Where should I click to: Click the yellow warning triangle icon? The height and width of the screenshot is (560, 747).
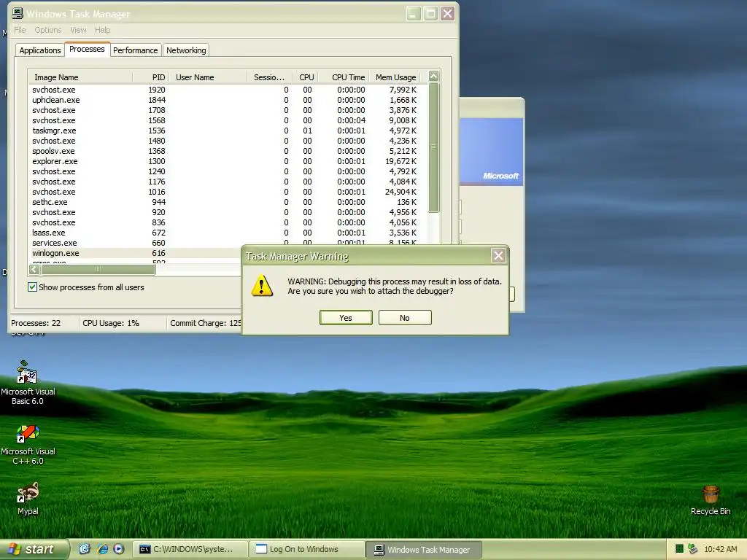(262, 286)
